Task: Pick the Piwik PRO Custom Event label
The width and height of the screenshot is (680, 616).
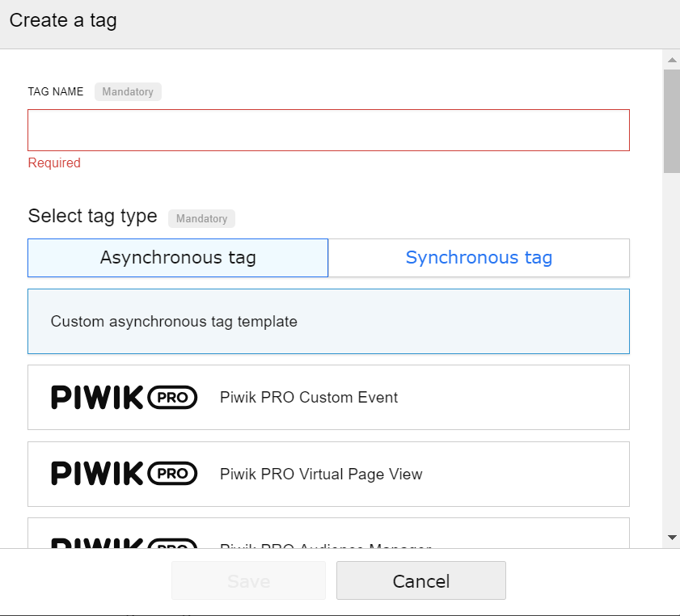Action: pos(309,398)
